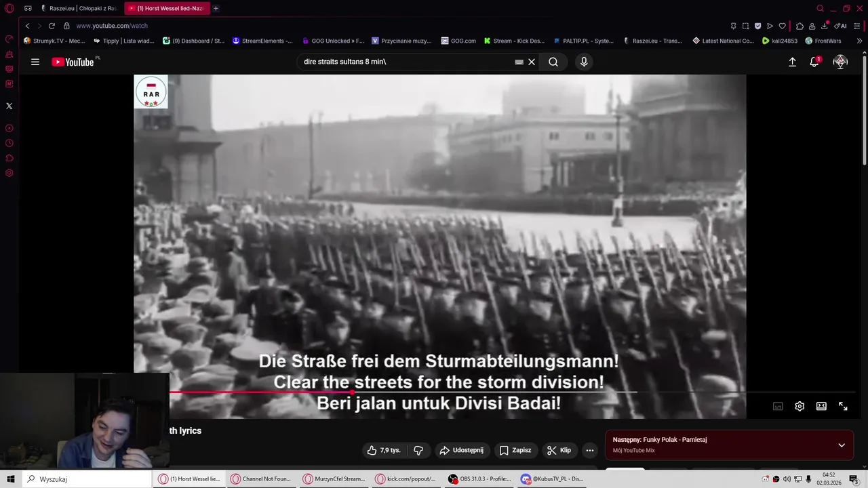Open the AI assistant toolbar button
Screen dimensions: 868x488
(841, 26)
